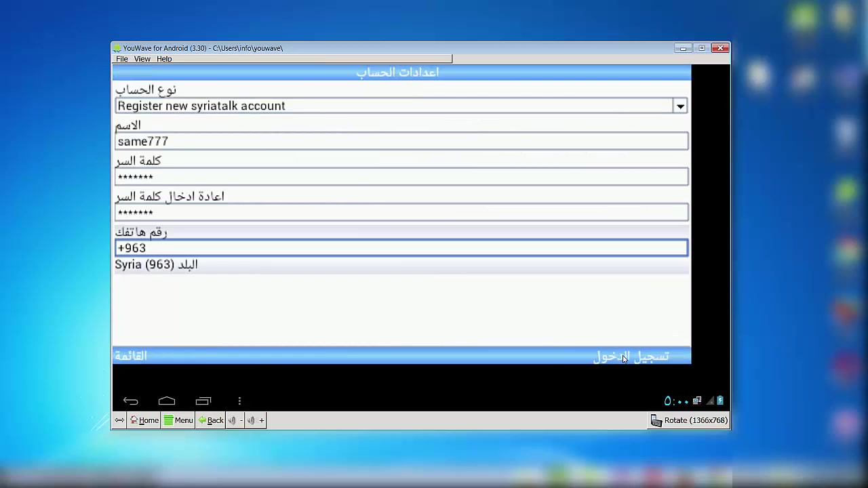
Task: Close the YouWave window
Action: pyautogui.click(x=721, y=48)
